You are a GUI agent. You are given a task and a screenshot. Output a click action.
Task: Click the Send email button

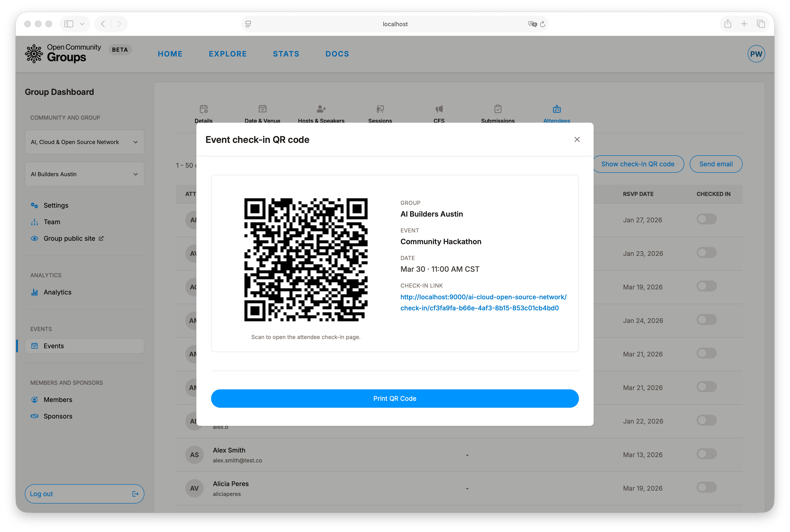(716, 164)
